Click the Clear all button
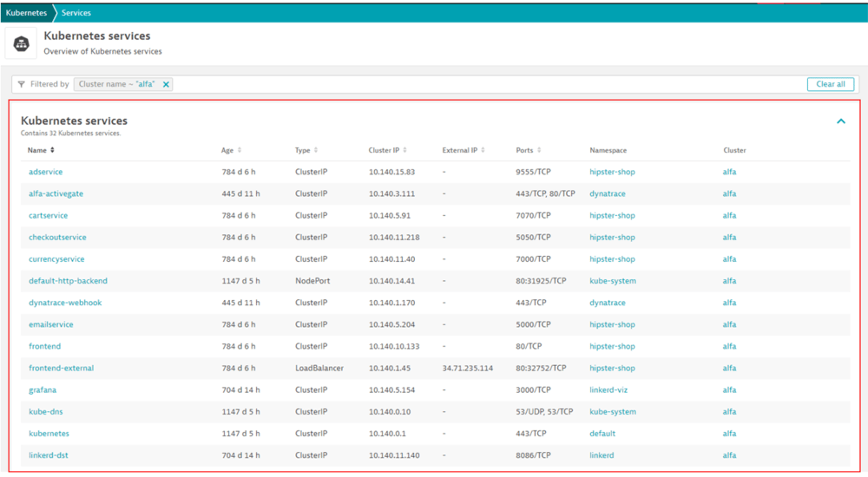The image size is (868, 477). point(830,84)
